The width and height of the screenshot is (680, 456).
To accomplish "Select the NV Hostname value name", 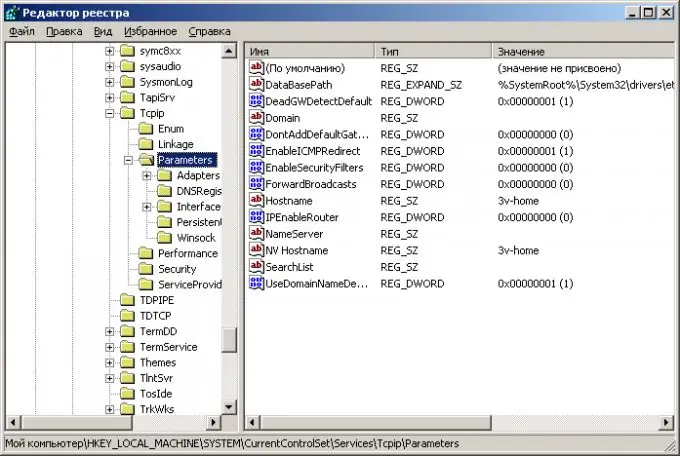I will click(x=297, y=250).
